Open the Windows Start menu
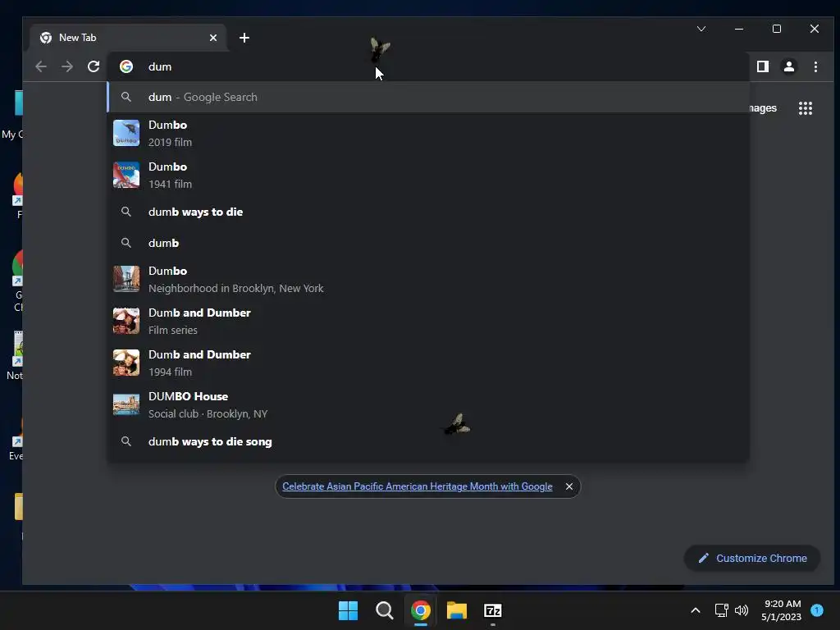The height and width of the screenshot is (630, 840). coord(348,610)
